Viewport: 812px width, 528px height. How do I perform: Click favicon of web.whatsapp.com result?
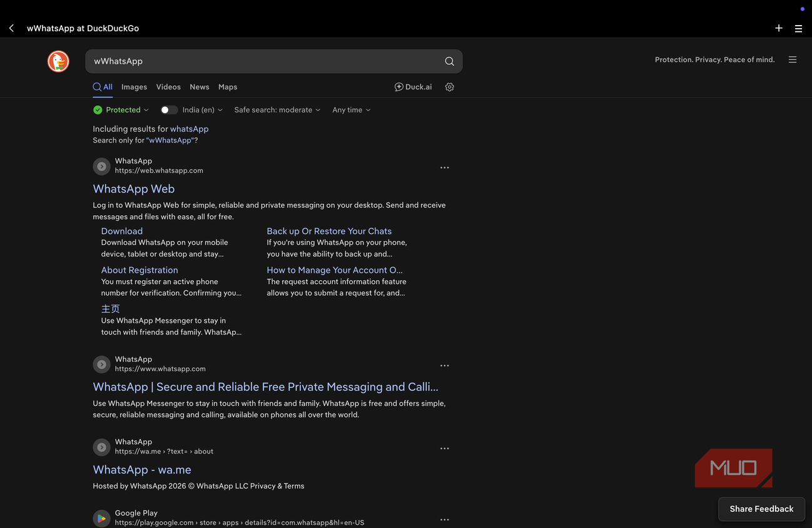click(x=101, y=166)
